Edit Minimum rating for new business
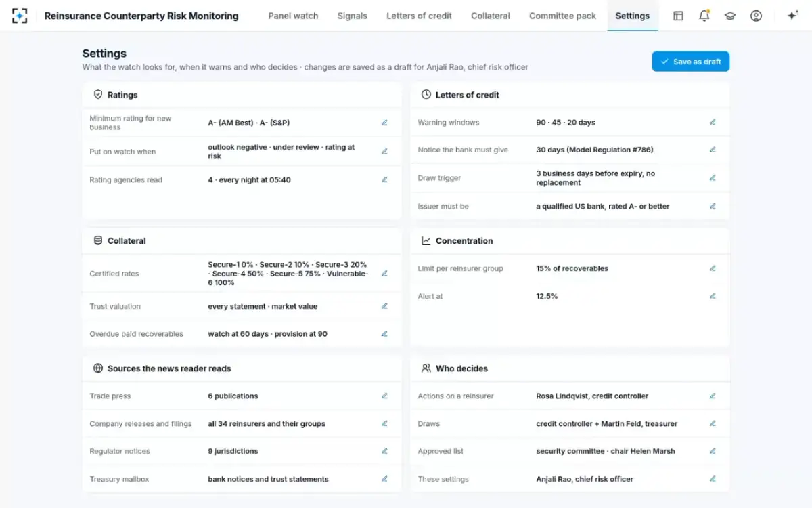The height and width of the screenshot is (508, 812). point(384,123)
